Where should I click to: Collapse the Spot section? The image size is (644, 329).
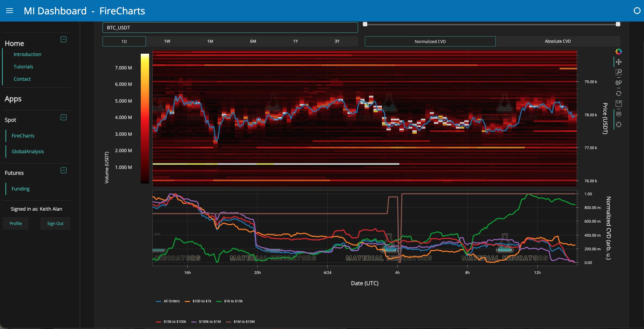pos(64,117)
